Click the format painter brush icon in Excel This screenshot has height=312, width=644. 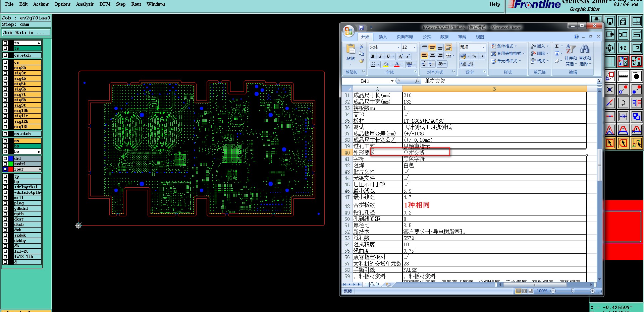coord(361,61)
